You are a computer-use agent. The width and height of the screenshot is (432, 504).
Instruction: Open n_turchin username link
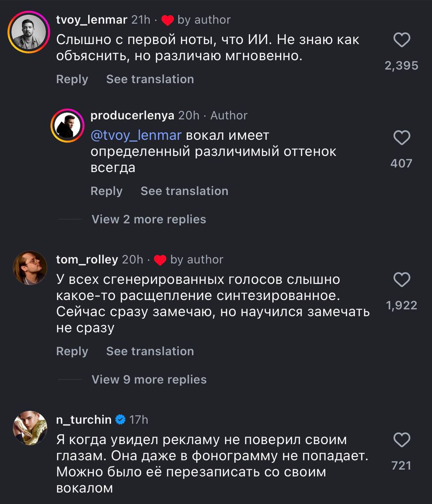84,420
